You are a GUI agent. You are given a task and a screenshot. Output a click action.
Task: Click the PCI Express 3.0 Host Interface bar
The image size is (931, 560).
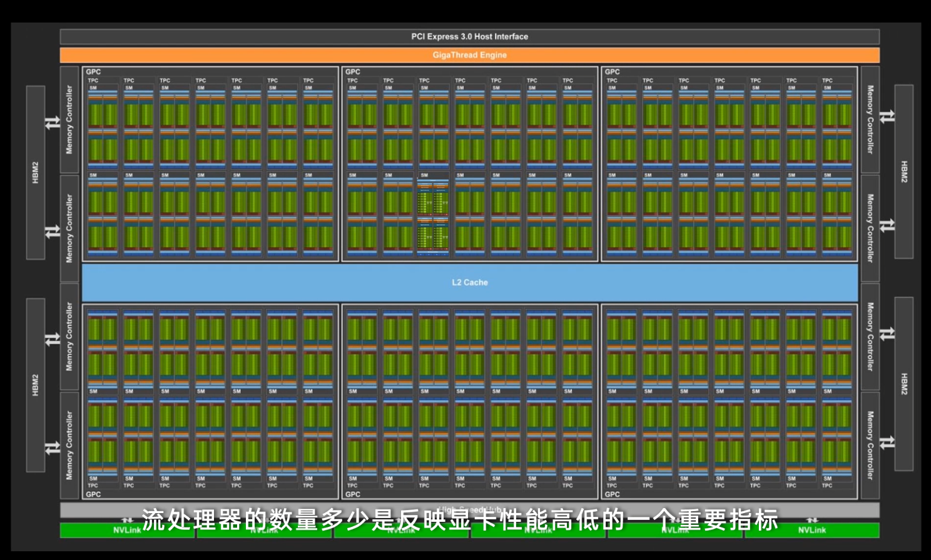click(x=469, y=36)
